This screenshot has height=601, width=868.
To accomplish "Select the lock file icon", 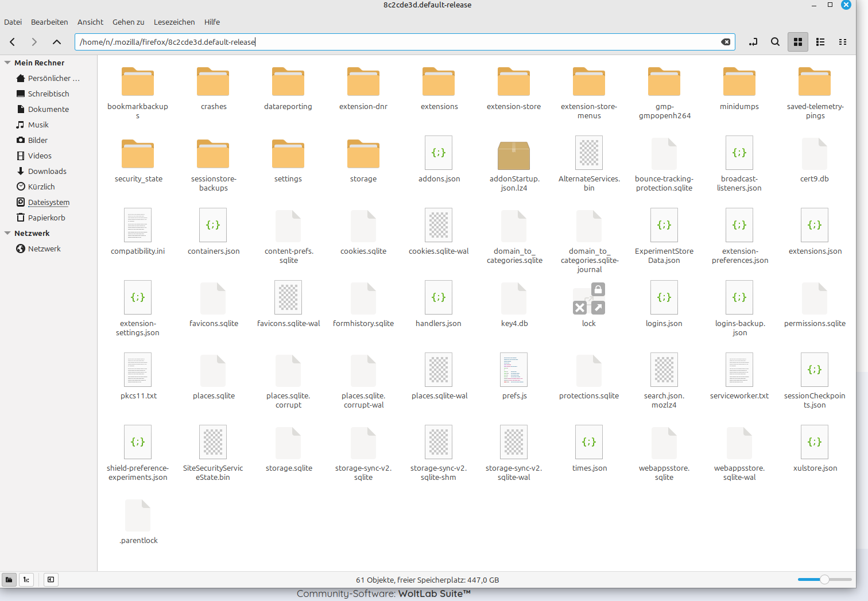I will (x=588, y=298).
